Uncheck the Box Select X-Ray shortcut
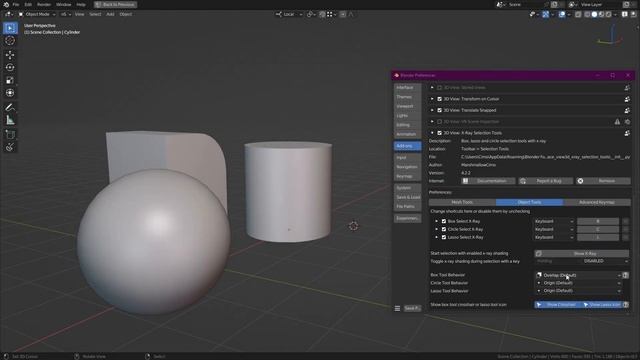Screen dimensions: 640x360 [444, 221]
